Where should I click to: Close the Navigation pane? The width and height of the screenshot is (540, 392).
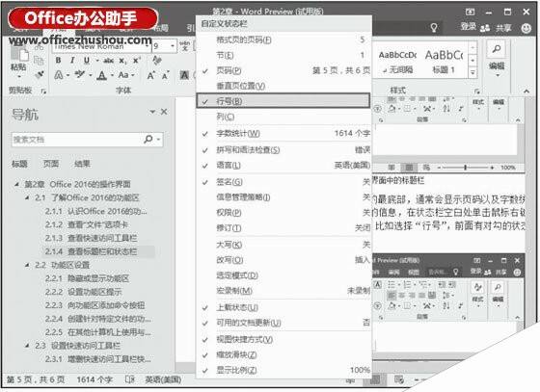[164, 112]
